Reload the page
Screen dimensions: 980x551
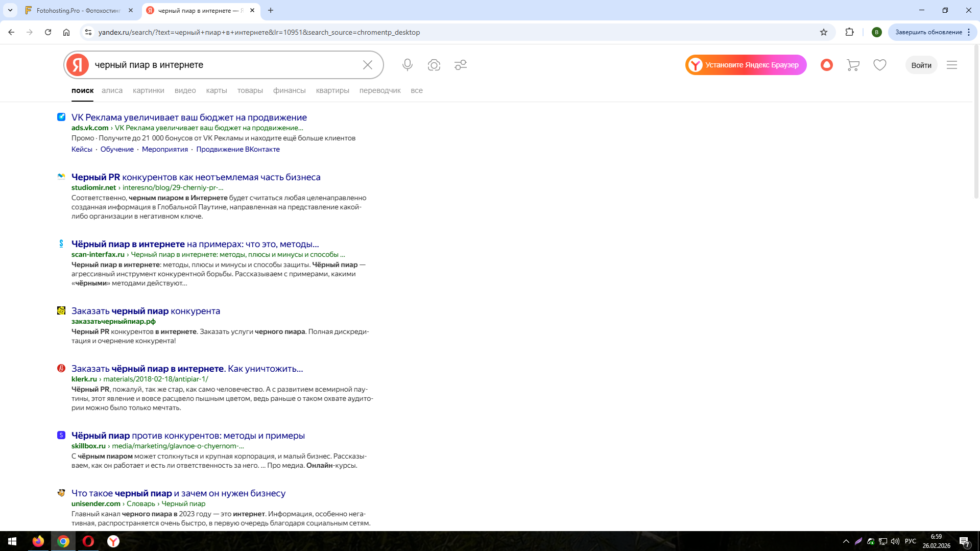point(48,32)
